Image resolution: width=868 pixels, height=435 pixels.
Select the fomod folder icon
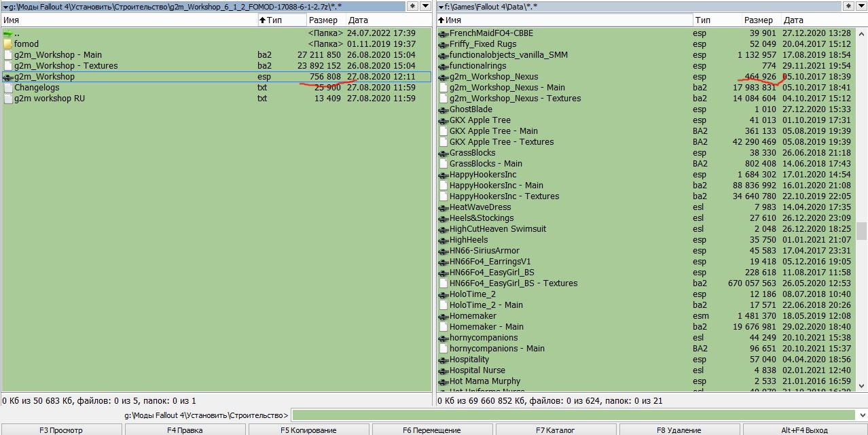8,44
